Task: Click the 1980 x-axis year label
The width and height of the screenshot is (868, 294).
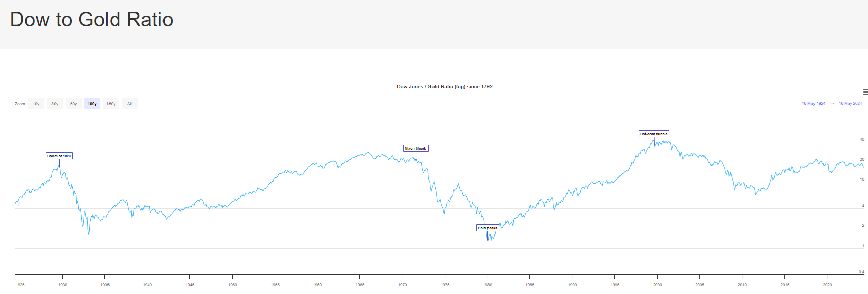Action: click(x=487, y=285)
